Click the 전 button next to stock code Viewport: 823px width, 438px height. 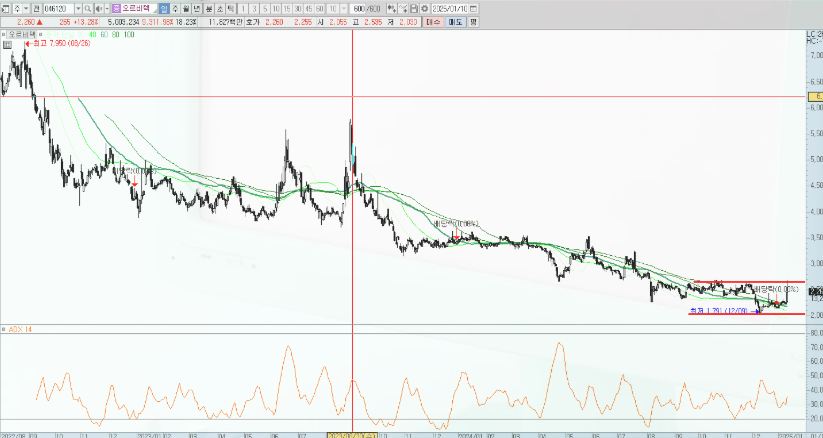click(x=36, y=9)
